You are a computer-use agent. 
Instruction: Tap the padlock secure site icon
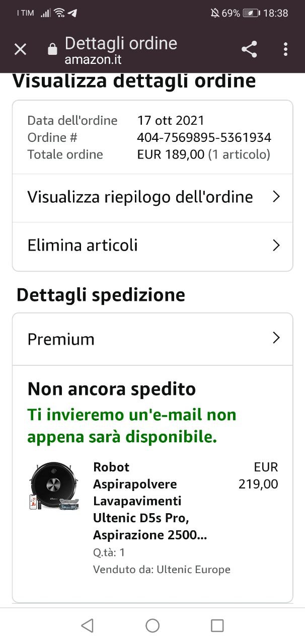(x=52, y=49)
